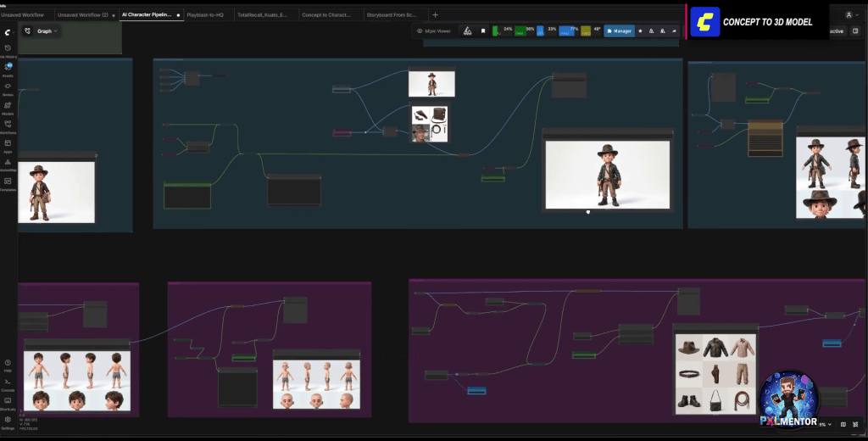
Task: Click the graph mode icon beside Graph
Action: coord(28,31)
